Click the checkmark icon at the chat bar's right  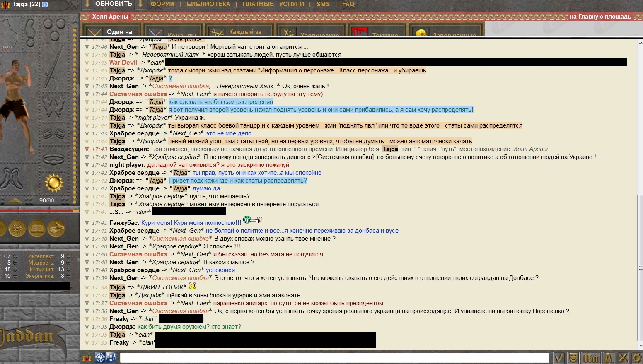(x=559, y=358)
